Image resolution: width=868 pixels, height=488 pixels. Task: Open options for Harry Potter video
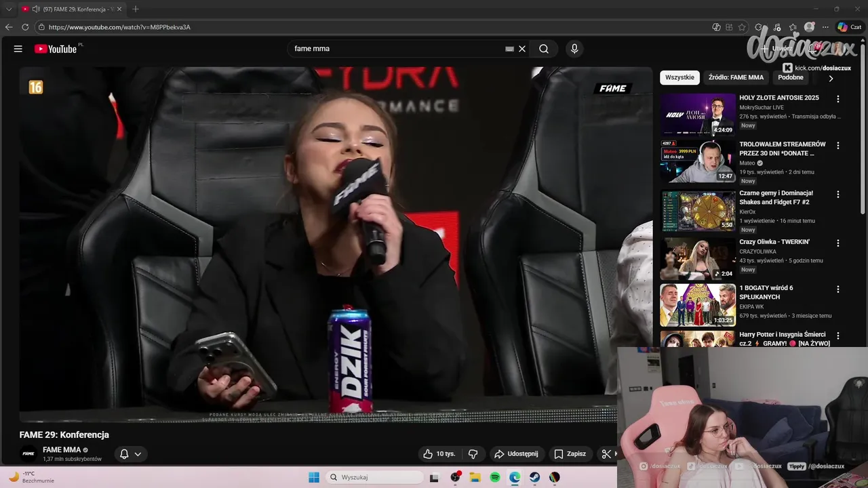tap(837, 335)
